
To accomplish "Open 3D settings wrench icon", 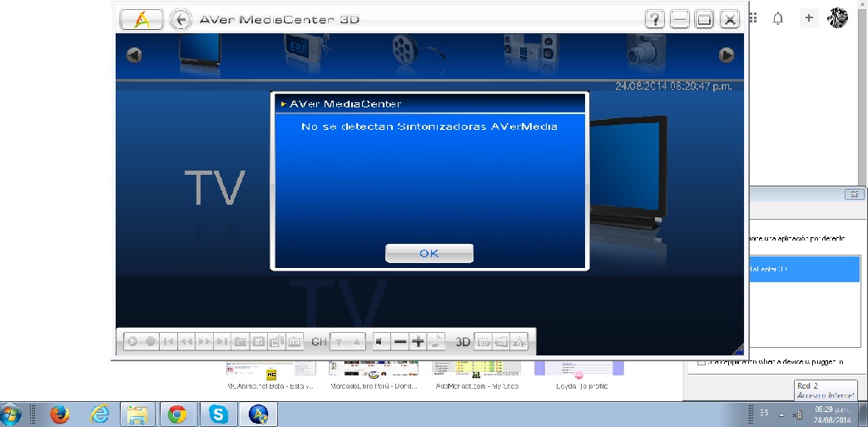I will (x=518, y=342).
